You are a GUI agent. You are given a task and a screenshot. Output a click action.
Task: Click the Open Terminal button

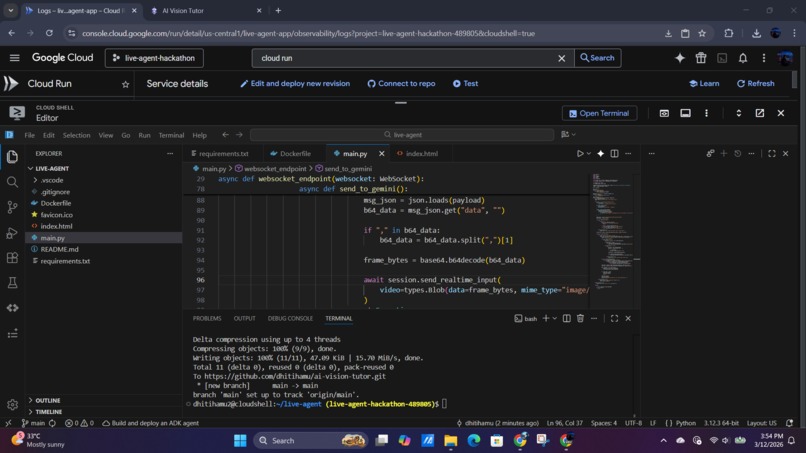[599, 113]
